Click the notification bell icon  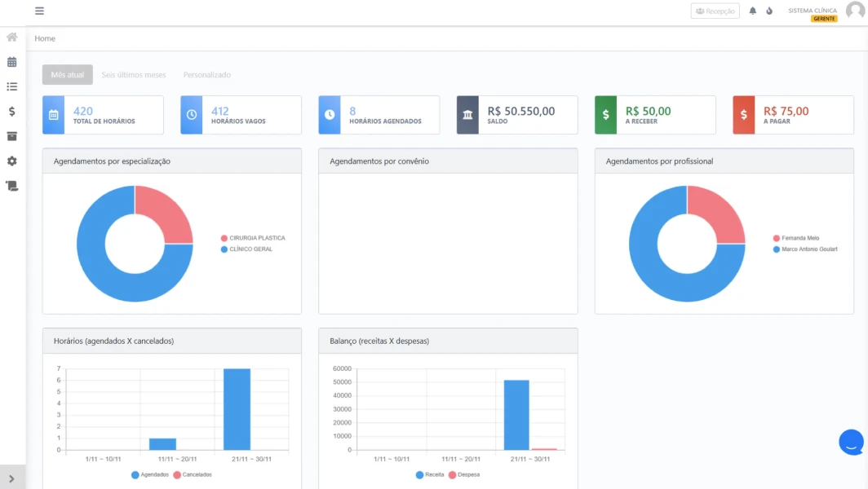(x=753, y=11)
